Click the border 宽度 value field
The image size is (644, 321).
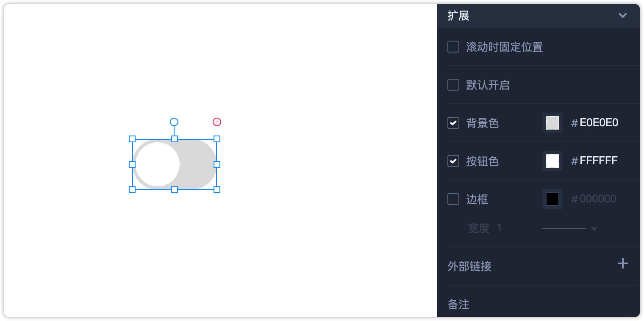pyautogui.click(x=500, y=228)
